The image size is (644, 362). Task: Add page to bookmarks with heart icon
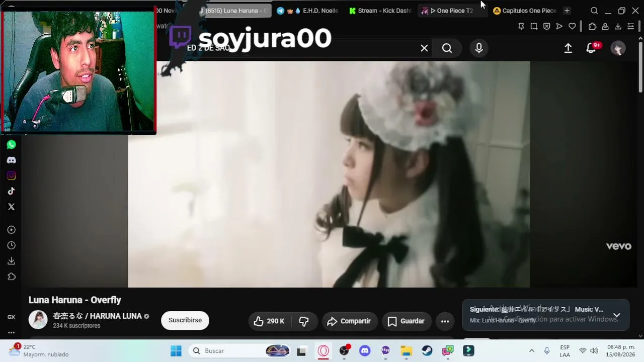(572, 26)
